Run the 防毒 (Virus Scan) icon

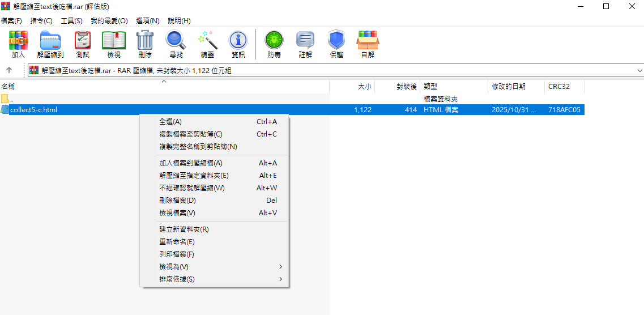coord(274,44)
